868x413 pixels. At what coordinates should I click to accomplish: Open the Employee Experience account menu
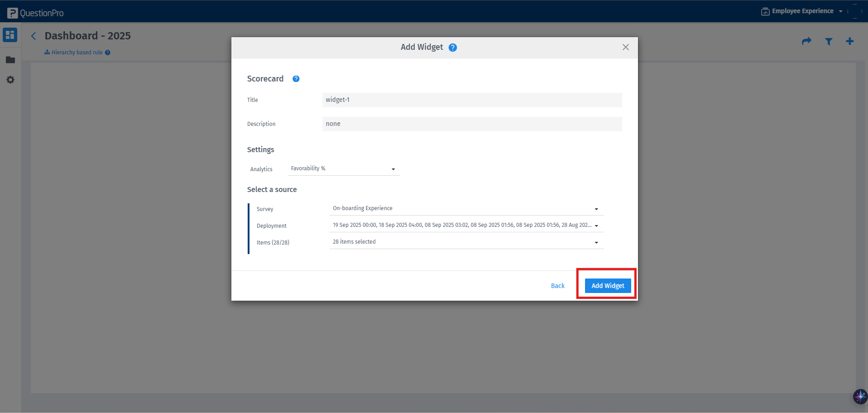(801, 10)
